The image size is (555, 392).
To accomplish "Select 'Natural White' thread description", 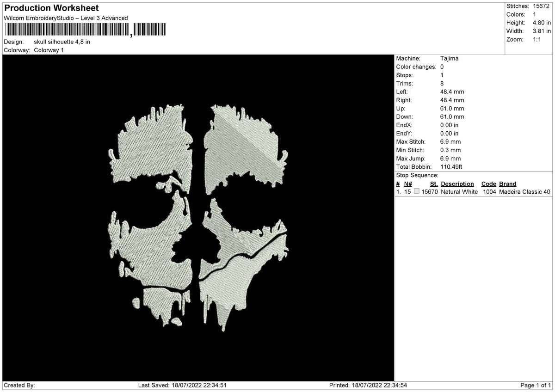I will pyautogui.click(x=459, y=191).
